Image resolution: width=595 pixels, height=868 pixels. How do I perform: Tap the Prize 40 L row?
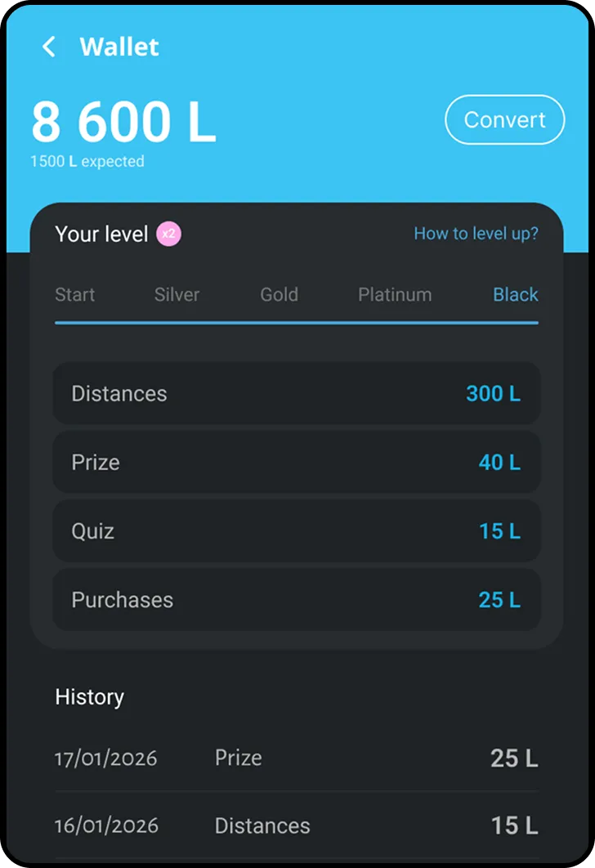[x=296, y=463]
